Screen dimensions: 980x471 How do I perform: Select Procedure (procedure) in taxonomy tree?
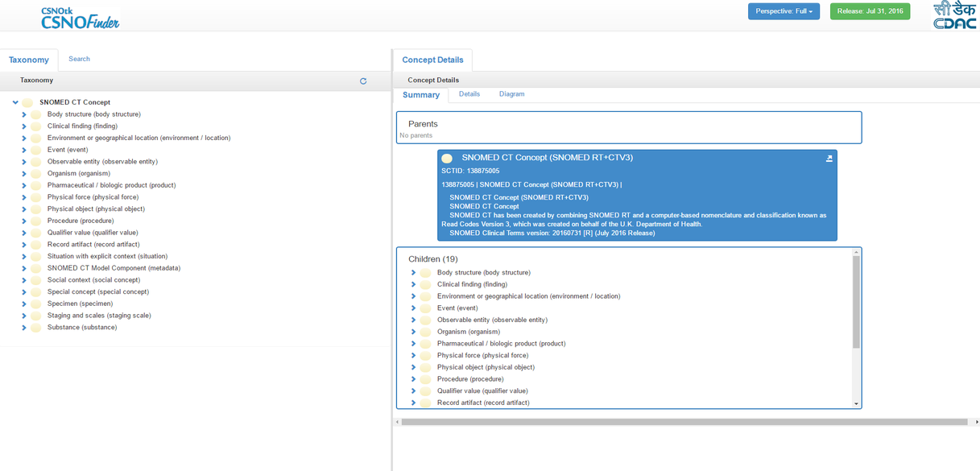pos(81,221)
